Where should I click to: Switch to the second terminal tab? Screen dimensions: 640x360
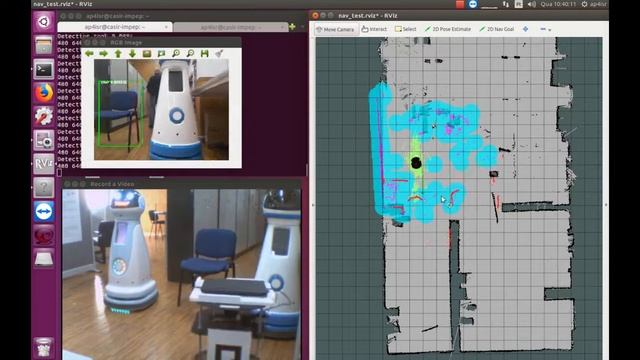tap(231, 27)
